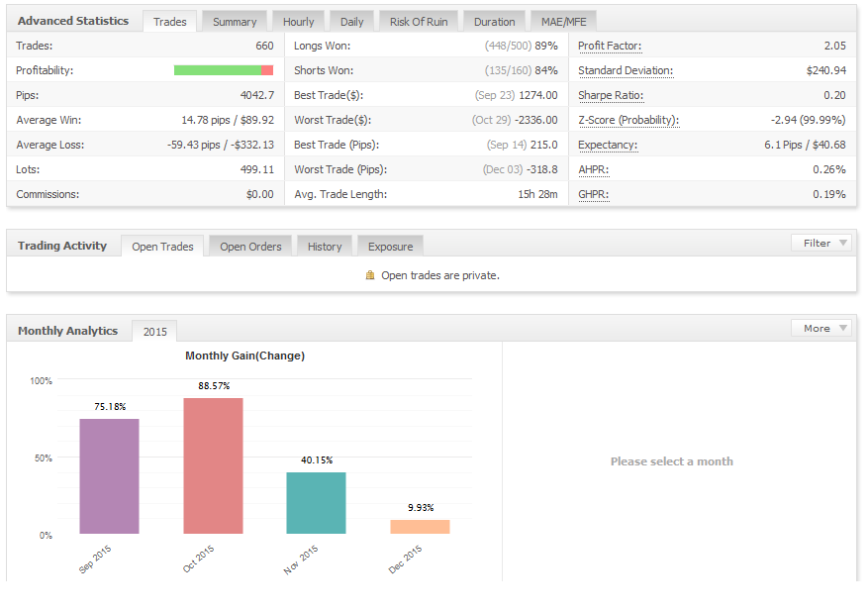Viewport: 868px width, 611px height.
Task: Click the 40.15% gain label
Action: tap(317, 460)
